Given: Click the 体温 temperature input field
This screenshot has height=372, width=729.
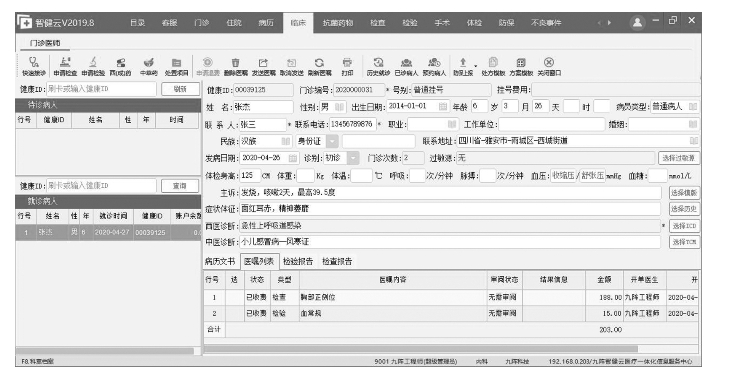Looking at the screenshot, I should tap(361, 176).
